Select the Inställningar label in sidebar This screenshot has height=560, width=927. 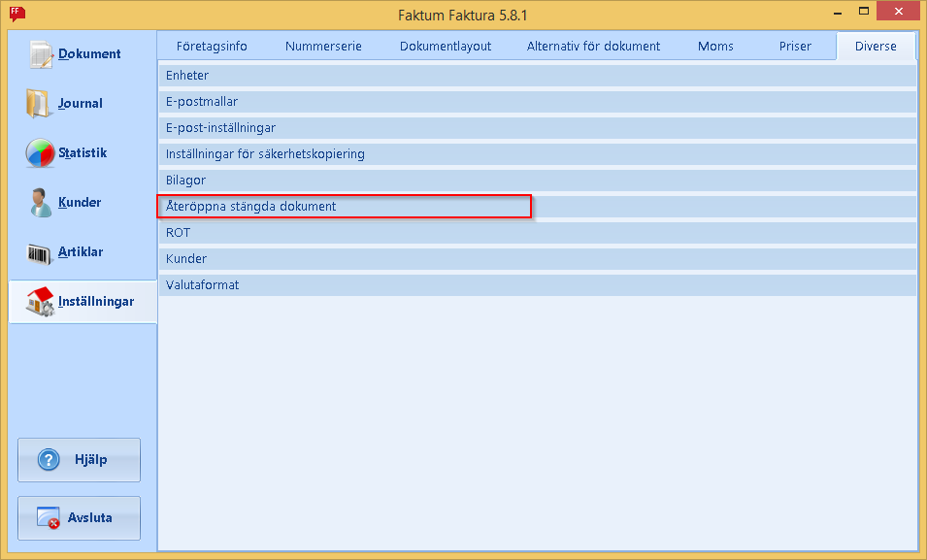click(x=96, y=302)
